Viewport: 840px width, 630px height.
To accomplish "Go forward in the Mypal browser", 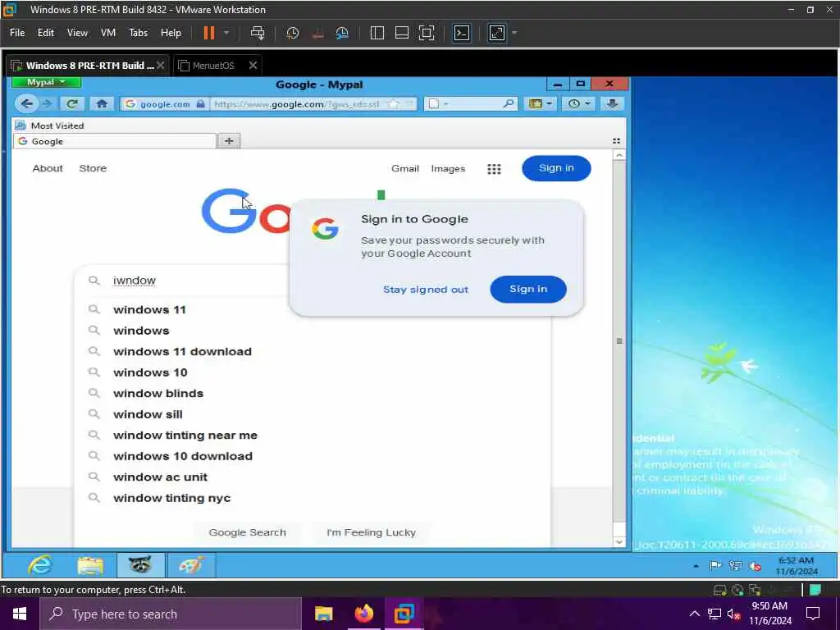I will (47, 103).
